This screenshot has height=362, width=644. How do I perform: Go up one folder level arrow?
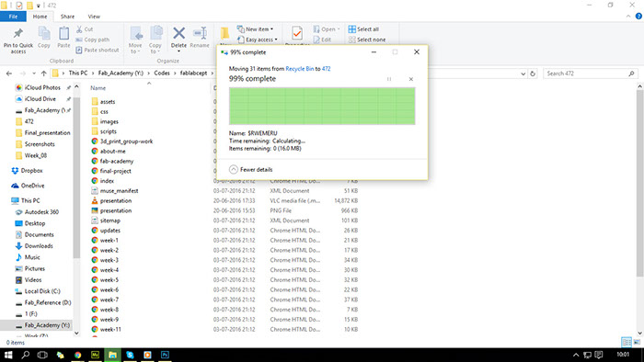tap(44, 74)
